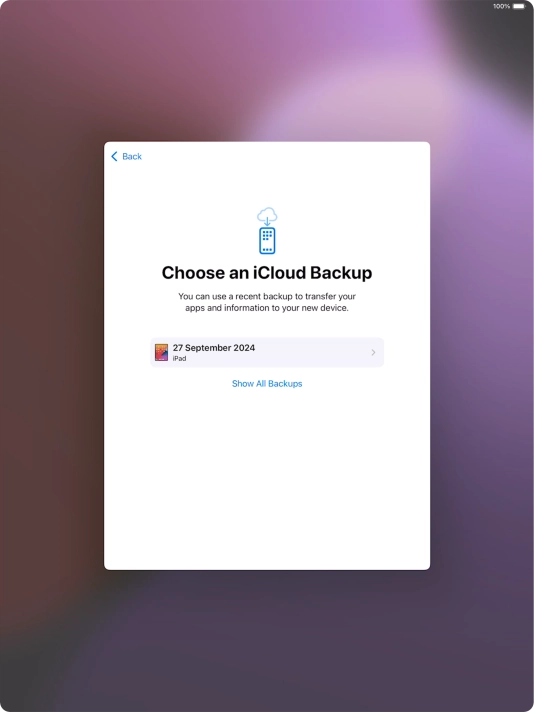Tap the blue device icon under the cloud
This screenshot has width=534, height=712.
tap(267, 241)
